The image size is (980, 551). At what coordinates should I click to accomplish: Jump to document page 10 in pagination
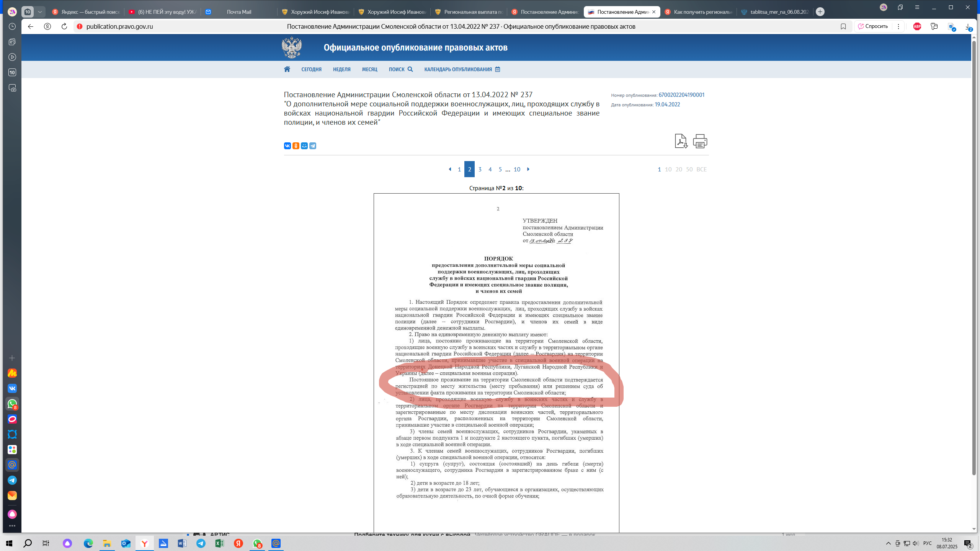click(x=517, y=169)
